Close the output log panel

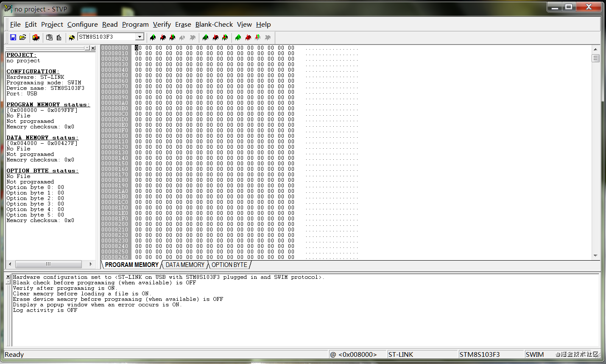tap(8, 275)
